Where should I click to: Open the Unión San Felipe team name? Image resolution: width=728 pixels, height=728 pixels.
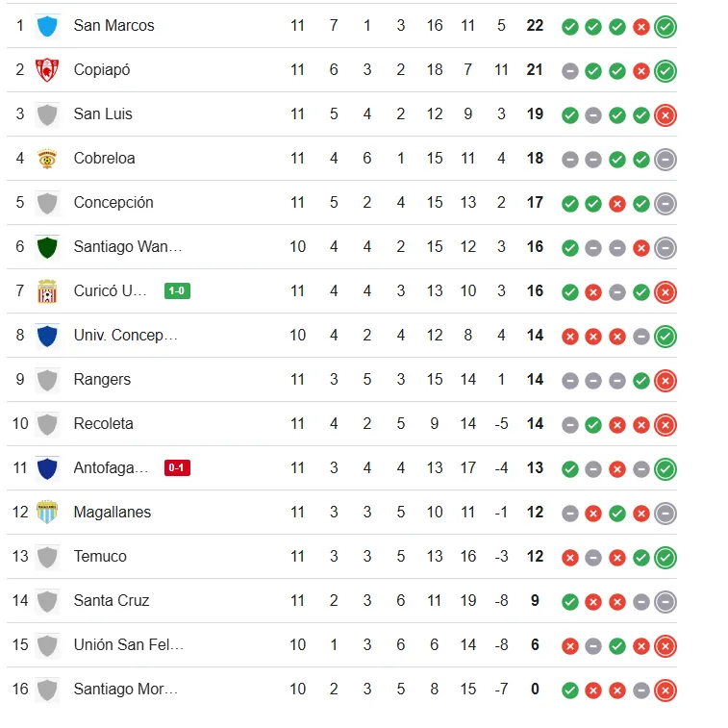(128, 645)
